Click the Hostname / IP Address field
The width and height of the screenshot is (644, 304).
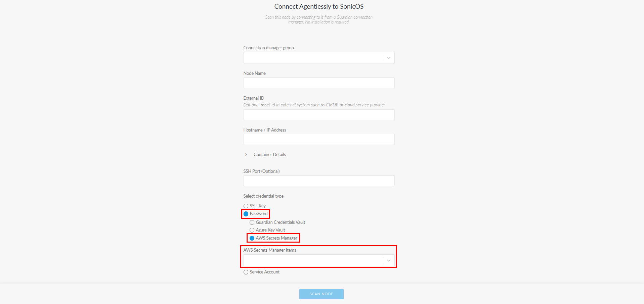point(318,140)
